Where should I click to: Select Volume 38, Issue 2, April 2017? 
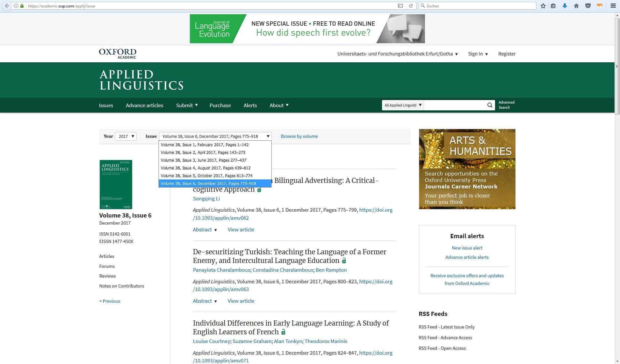[215, 152]
